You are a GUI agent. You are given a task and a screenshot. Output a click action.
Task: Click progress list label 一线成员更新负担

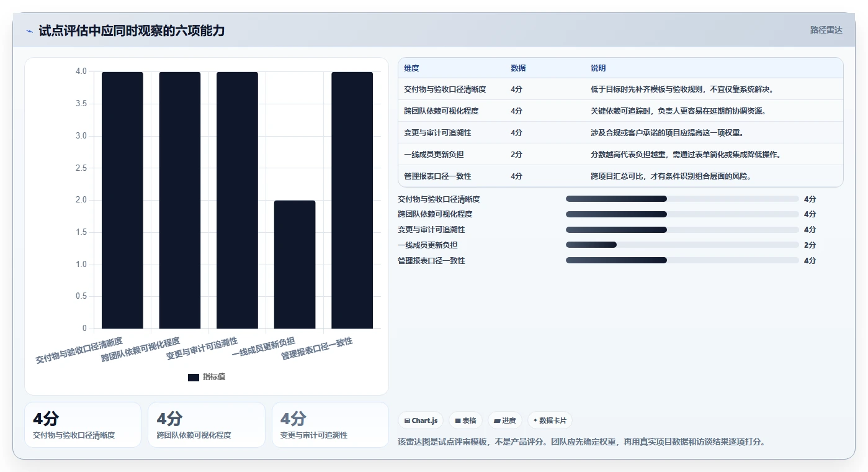[x=427, y=245]
